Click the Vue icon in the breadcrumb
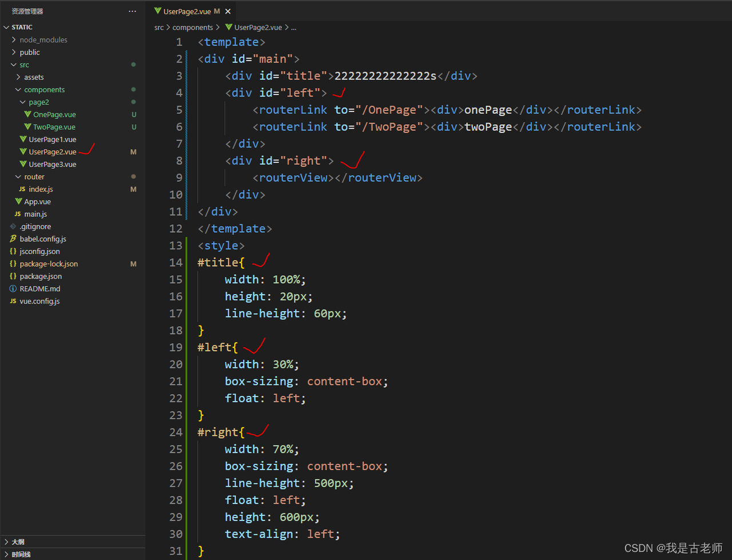732x560 pixels. [x=229, y=27]
